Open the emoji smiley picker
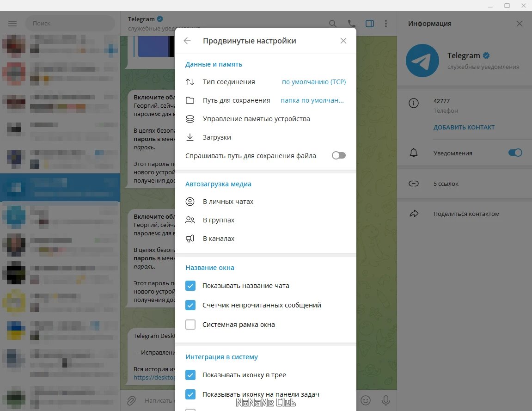The image size is (532, 411). [x=366, y=400]
